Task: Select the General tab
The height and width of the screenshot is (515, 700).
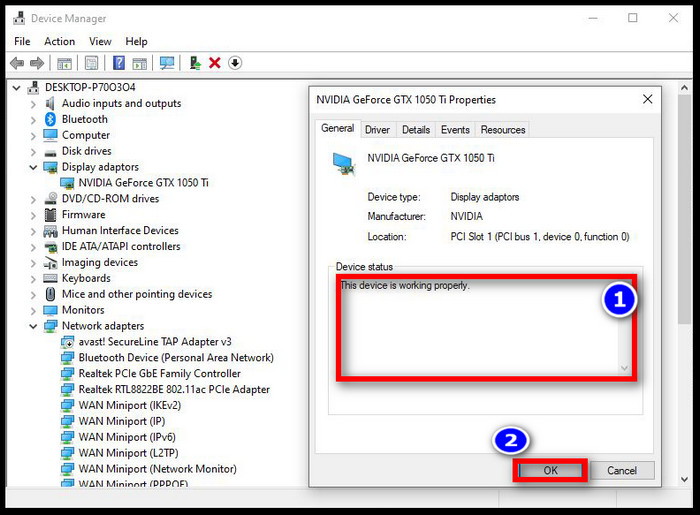Action: click(338, 128)
